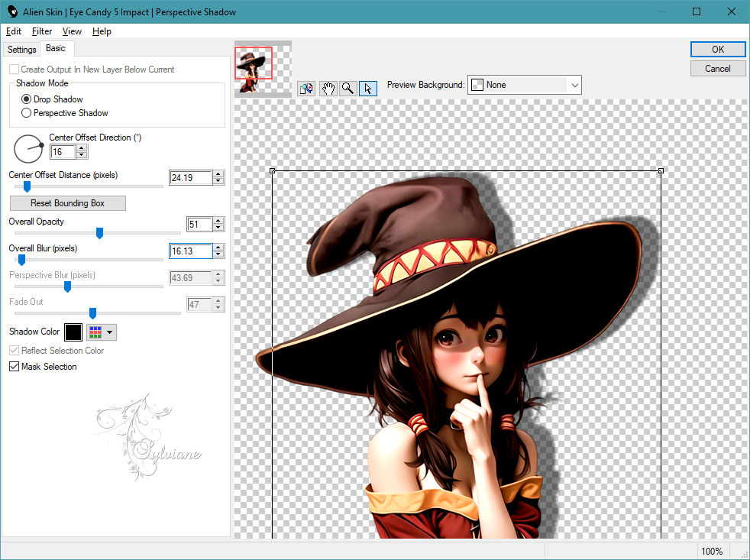750x560 pixels.
Task: Select the Zoom magnifier tool
Action: (348, 89)
